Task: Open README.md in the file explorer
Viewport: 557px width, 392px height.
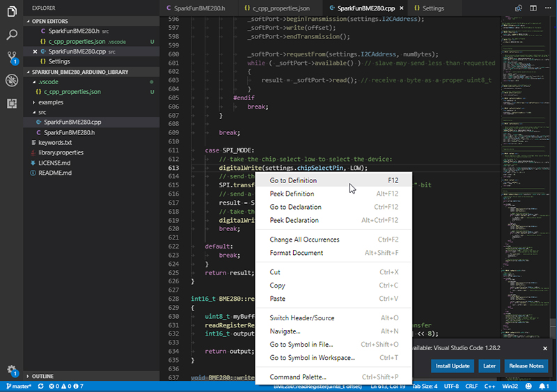Action: (54, 172)
